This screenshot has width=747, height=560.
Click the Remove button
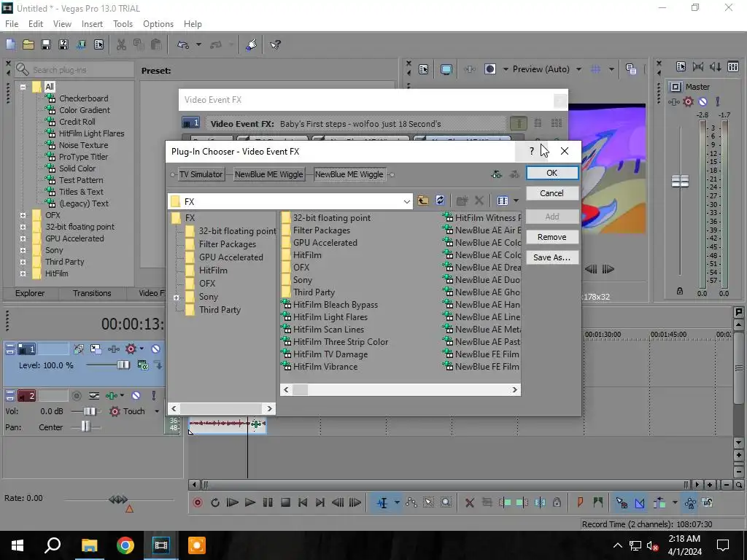pos(552,237)
